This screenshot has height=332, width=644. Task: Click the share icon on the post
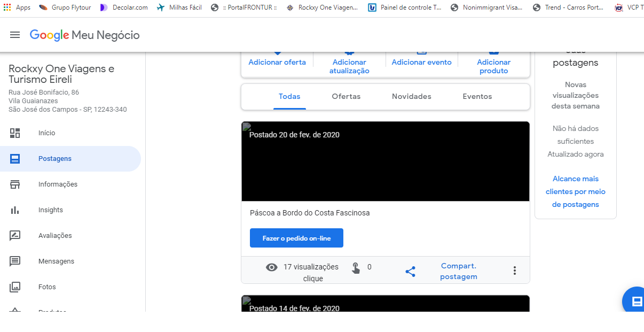coord(410,272)
